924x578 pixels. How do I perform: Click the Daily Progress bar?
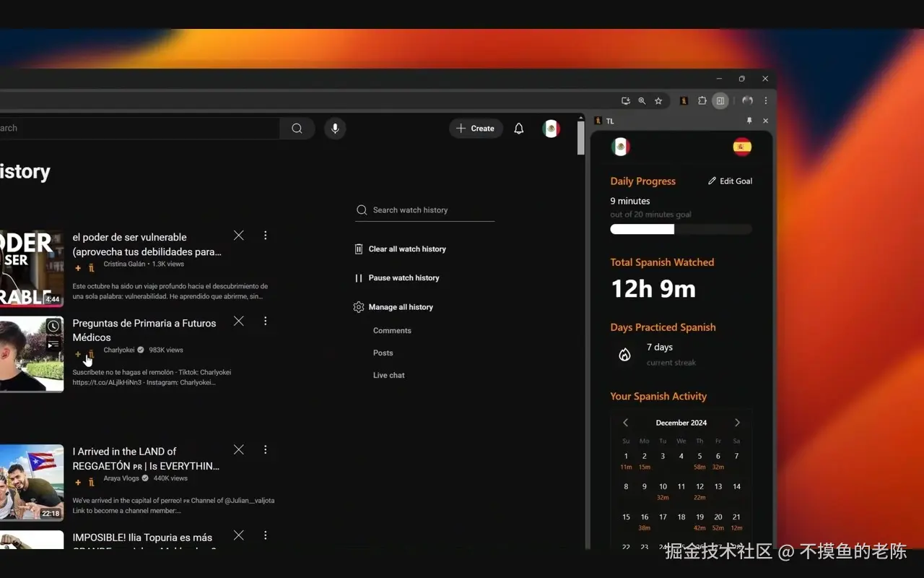(681, 229)
